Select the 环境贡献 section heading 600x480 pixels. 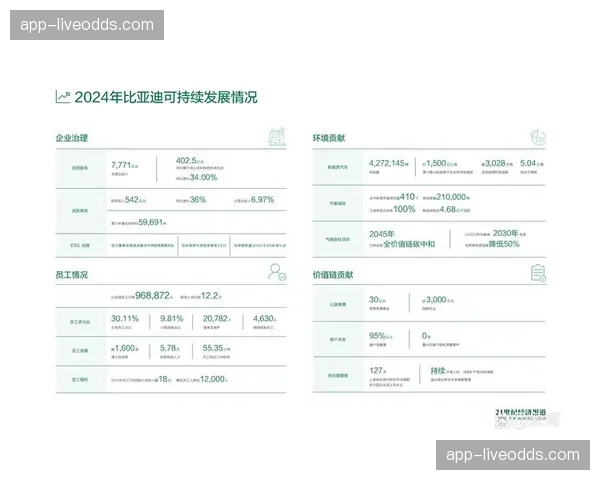pyautogui.click(x=329, y=138)
